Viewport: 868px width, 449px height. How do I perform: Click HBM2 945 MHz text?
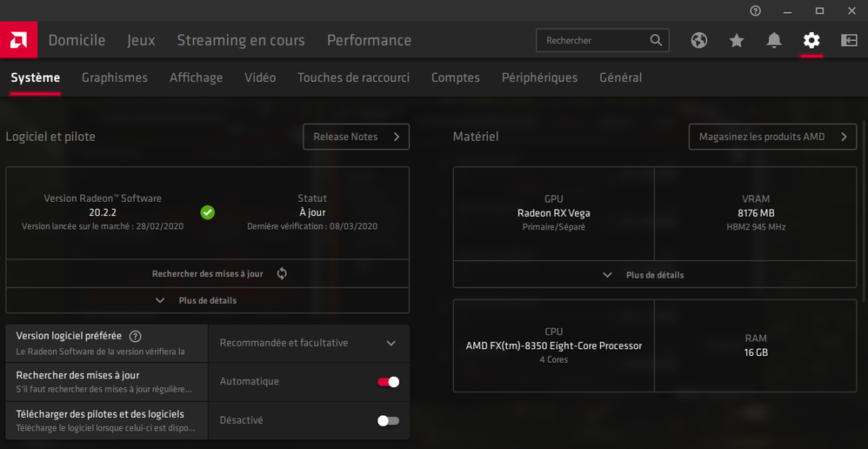point(756,227)
